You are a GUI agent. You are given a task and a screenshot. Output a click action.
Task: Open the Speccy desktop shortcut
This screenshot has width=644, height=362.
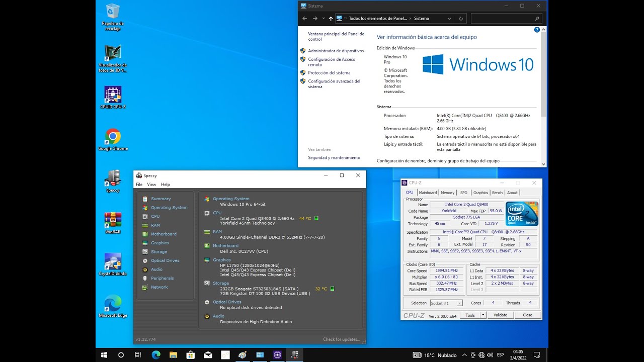pos(113,181)
